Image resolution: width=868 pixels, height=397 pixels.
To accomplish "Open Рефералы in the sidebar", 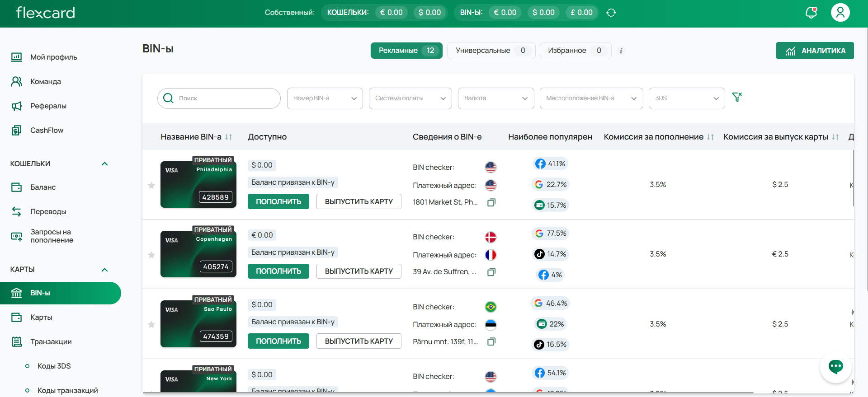I will click(48, 106).
